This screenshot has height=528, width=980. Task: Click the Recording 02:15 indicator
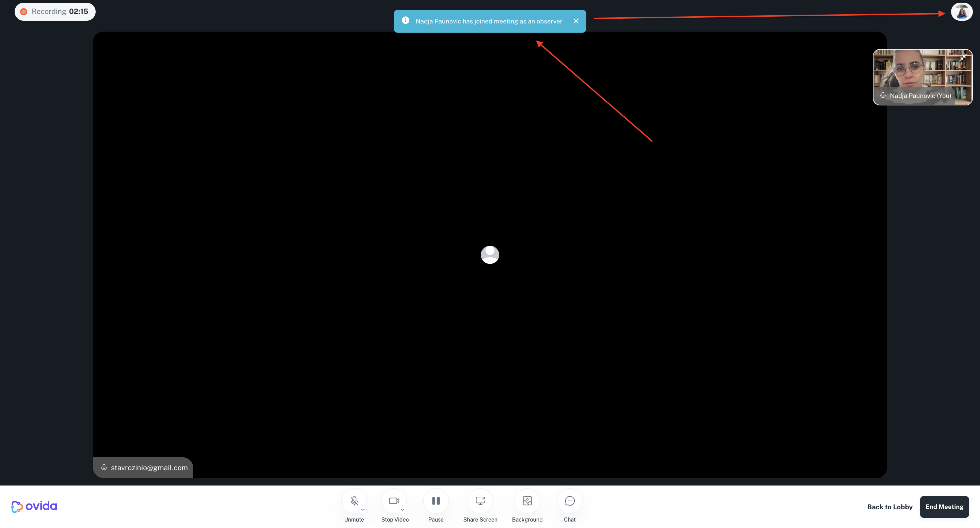55,12
